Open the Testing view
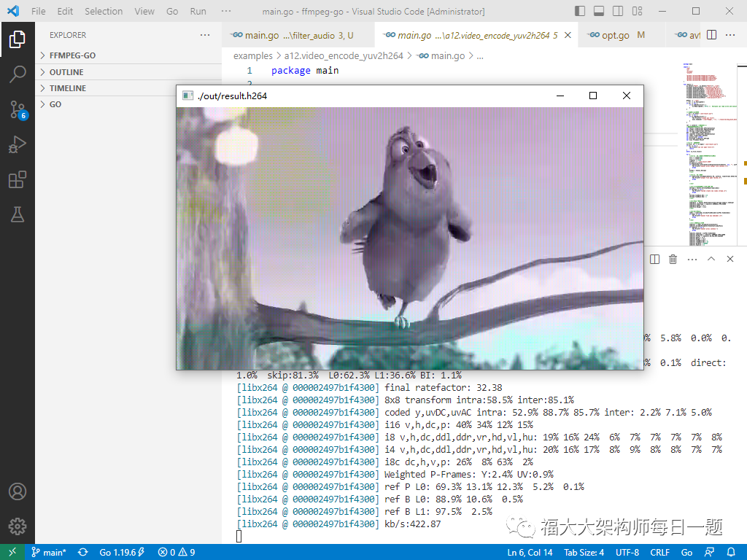Image resolution: width=747 pixels, height=560 pixels. click(18, 214)
